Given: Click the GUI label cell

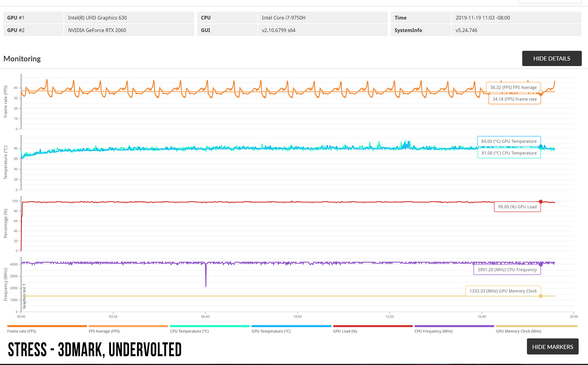Looking at the screenshot, I should coord(227,30).
